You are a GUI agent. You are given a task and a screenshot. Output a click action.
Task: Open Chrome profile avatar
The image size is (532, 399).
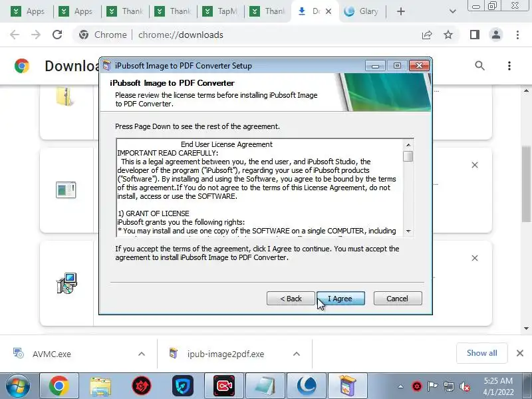[x=495, y=35]
